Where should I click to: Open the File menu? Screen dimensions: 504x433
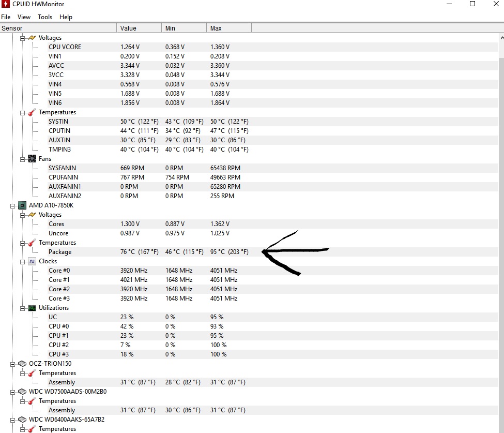[x=6, y=17]
